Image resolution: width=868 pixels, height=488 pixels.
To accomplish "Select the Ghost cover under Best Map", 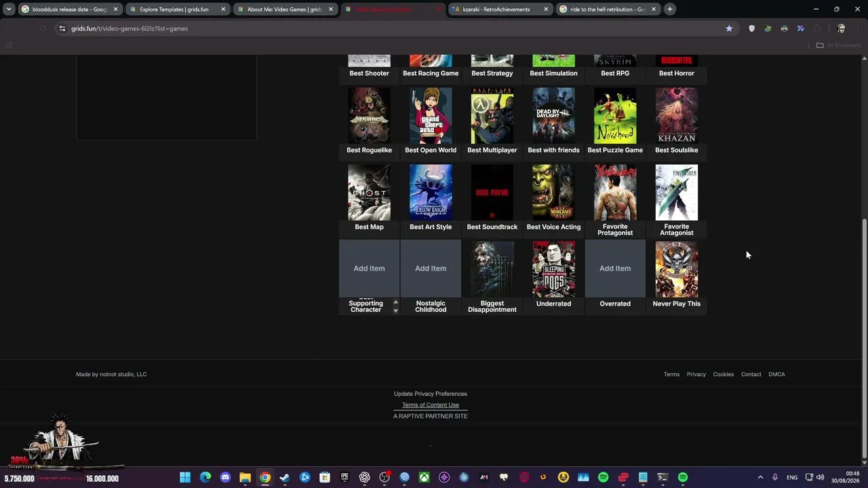I will [369, 192].
